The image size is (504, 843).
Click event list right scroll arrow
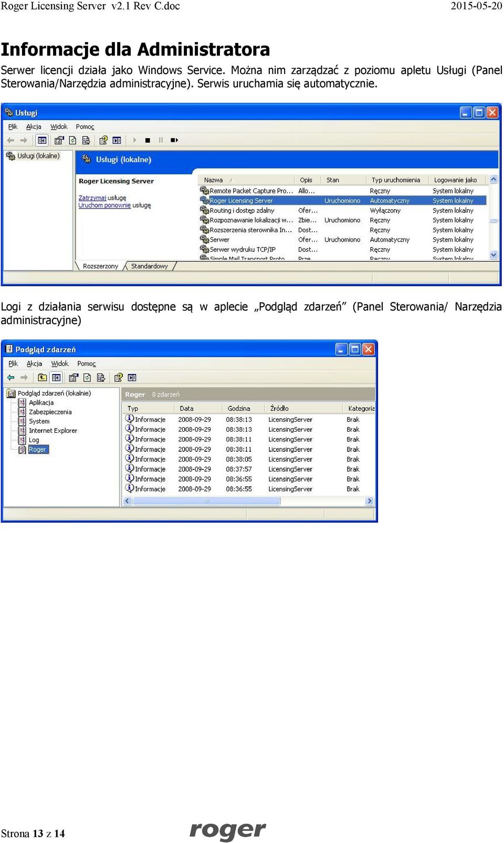click(370, 501)
